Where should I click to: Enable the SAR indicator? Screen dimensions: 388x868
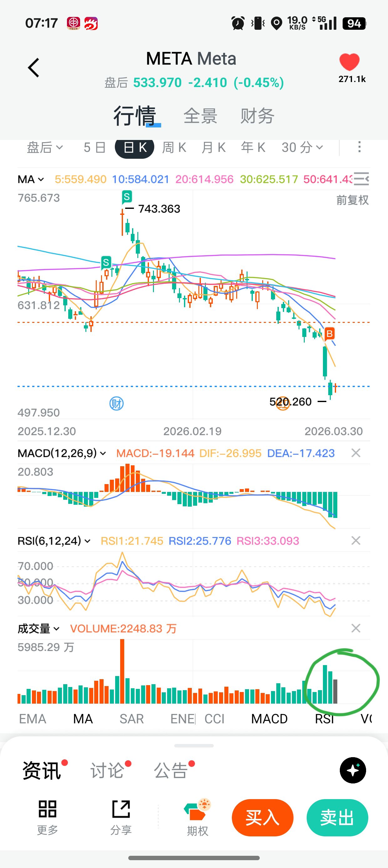pyautogui.click(x=131, y=719)
